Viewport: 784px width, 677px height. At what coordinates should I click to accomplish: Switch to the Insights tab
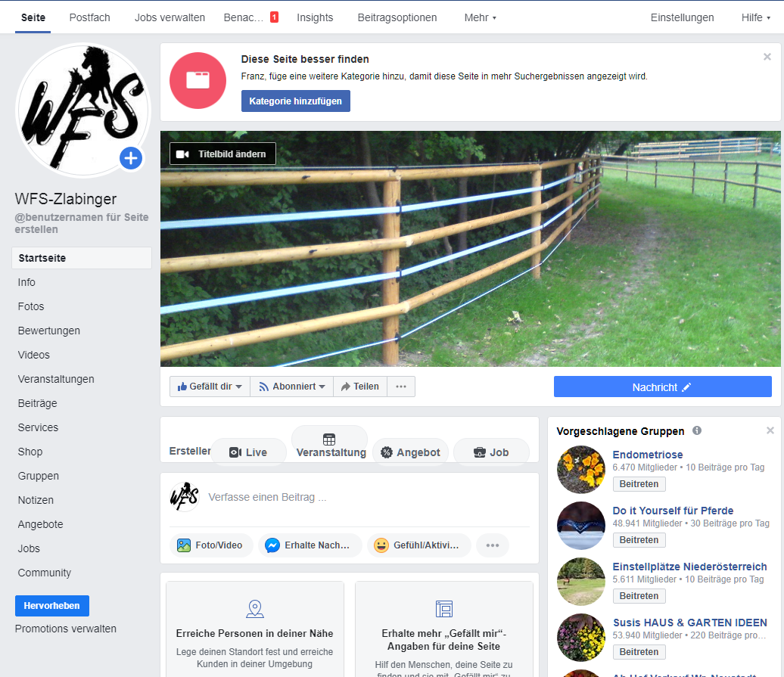tap(315, 17)
